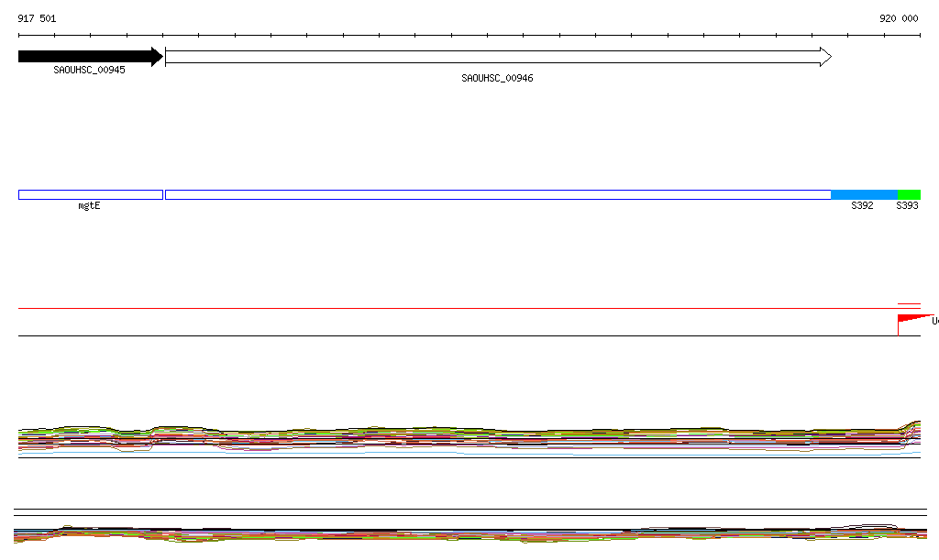Pick the green S393 segment
Viewport: 939px width, 560px height.
click(x=909, y=194)
